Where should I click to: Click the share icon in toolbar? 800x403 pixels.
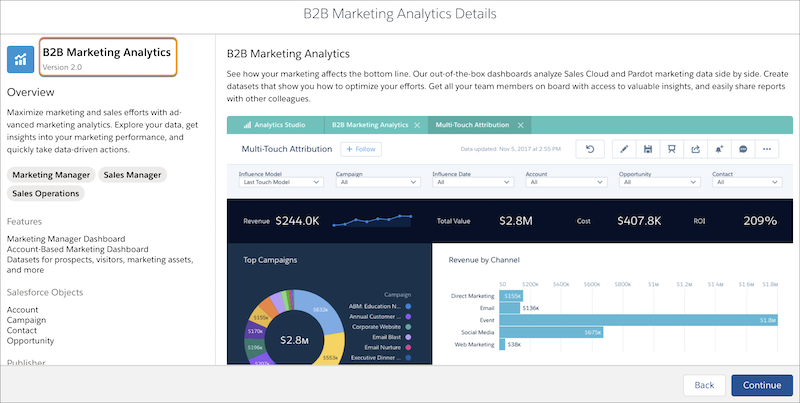(695, 149)
